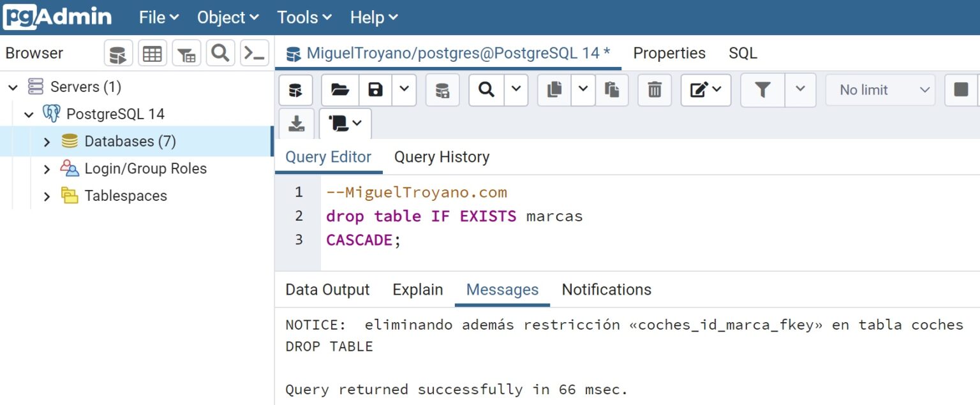980x405 pixels.
Task: Switch to the Query Editor tab
Action: click(329, 157)
